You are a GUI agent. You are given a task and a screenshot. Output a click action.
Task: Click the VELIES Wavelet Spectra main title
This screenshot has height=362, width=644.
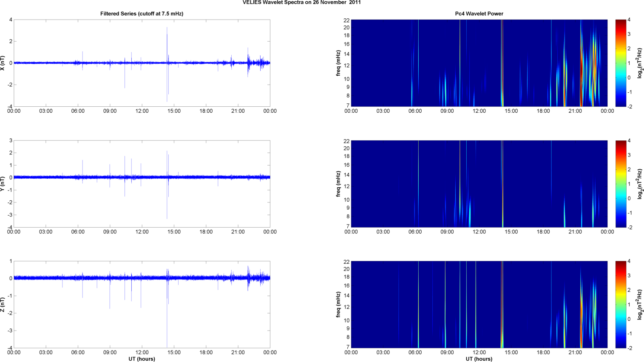coord(302,3)
